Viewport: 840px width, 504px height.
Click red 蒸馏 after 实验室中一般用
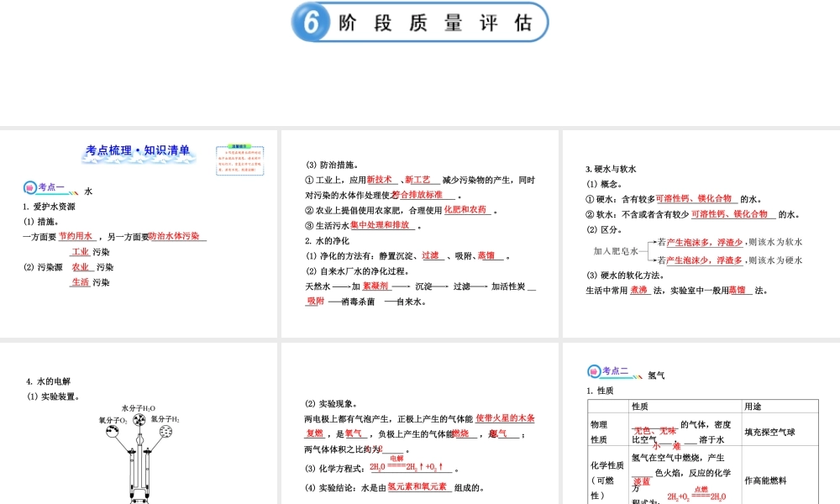(x=738, y=291)
